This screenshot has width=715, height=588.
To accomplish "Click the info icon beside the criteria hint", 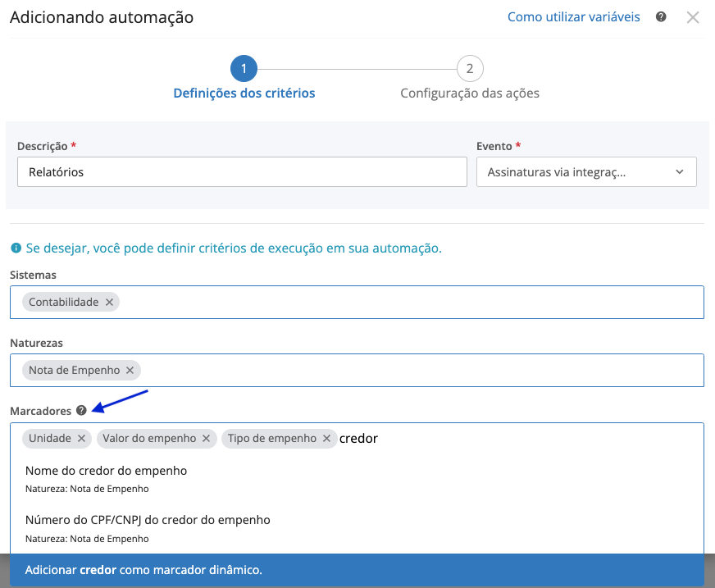I will [15, 248].
